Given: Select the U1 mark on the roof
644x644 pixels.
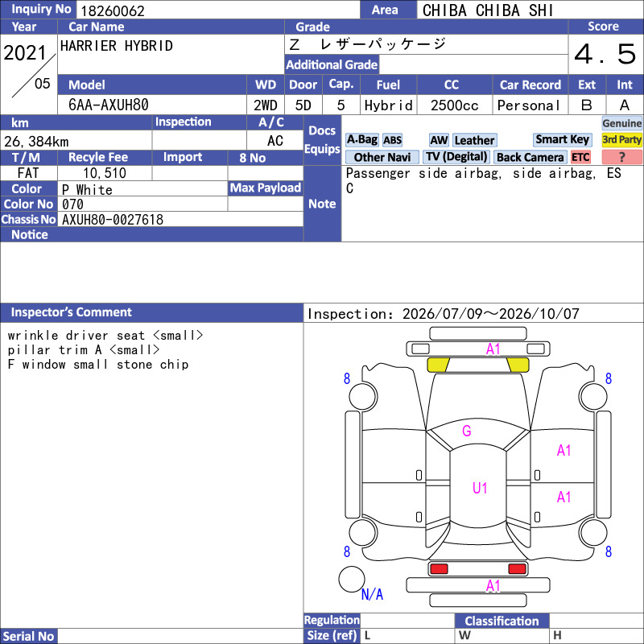Looking at the screenshot, I should pyautogui.click(x=480, y=488).
